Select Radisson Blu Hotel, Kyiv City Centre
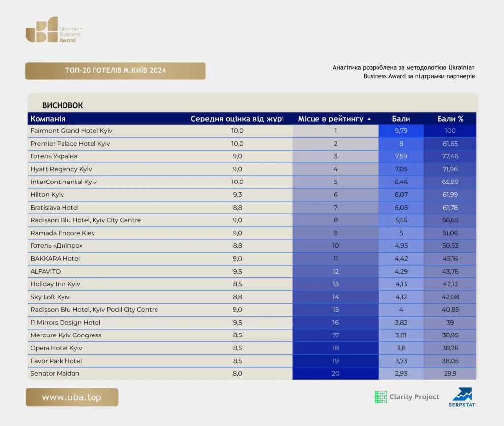Screen dimensions: 504x426 pyautogui.click(x=86, y=220)
